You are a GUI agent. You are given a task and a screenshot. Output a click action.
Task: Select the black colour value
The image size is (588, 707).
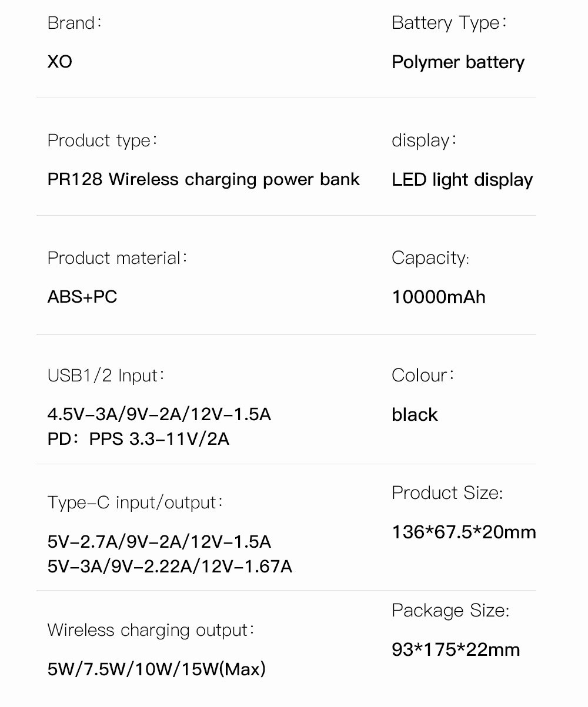pyautogui.click(x=415, y=414)
